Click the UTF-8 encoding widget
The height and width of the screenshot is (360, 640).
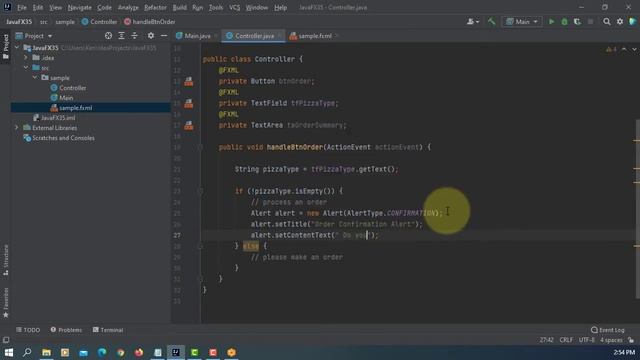coord(587,340)
